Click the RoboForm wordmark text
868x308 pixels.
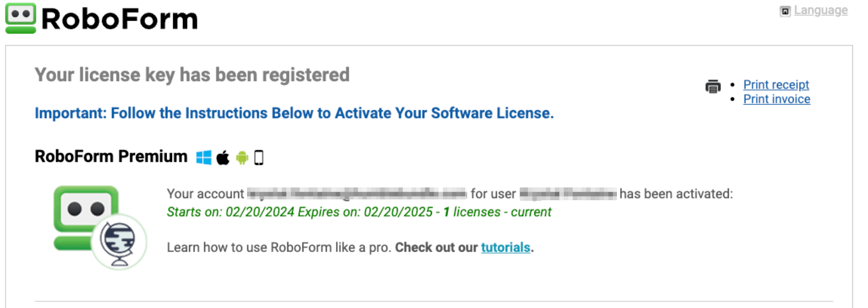coord(120,18)
